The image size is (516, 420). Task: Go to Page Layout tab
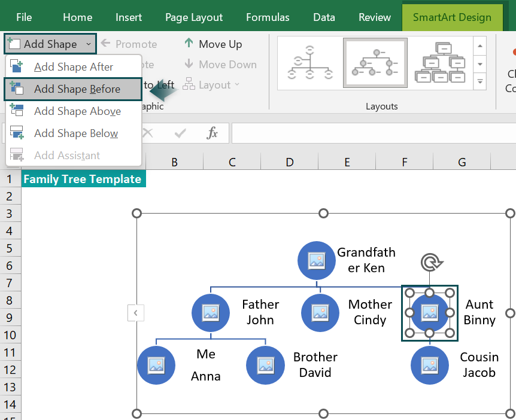point(194,17)
